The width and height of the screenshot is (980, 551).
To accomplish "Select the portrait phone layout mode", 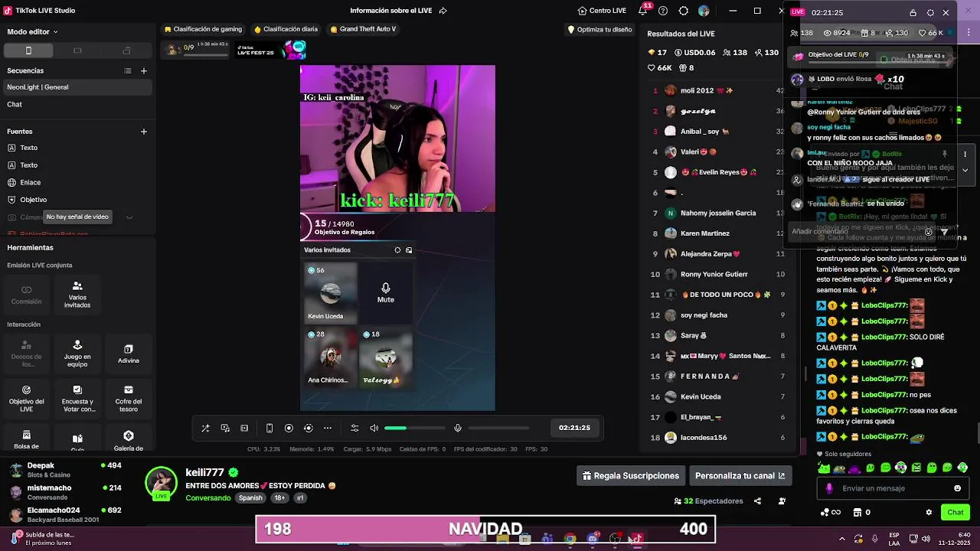I will (28, 51).
